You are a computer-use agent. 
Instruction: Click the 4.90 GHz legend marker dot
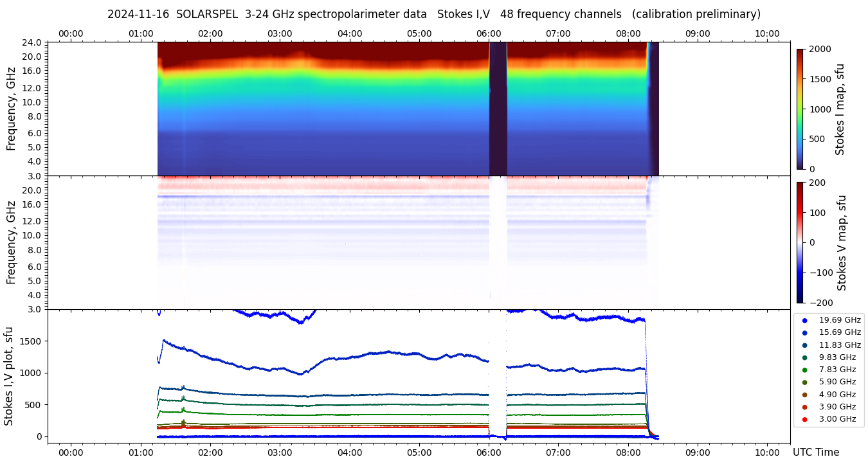(804, 395)
